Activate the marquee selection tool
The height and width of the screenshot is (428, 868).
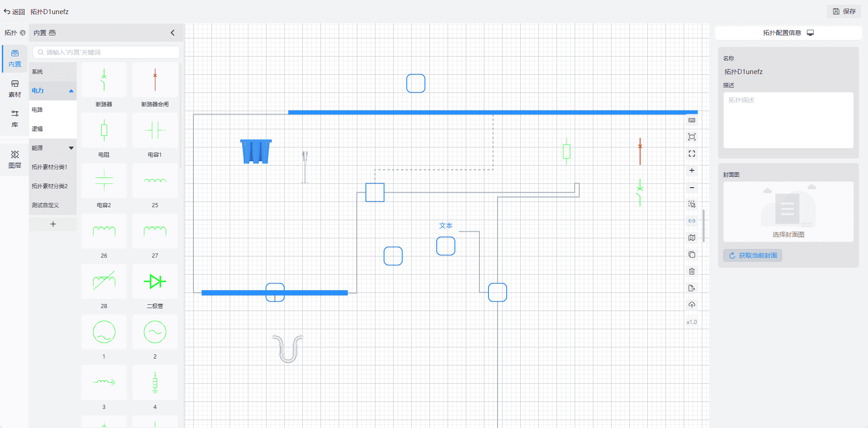coord(691,204)
